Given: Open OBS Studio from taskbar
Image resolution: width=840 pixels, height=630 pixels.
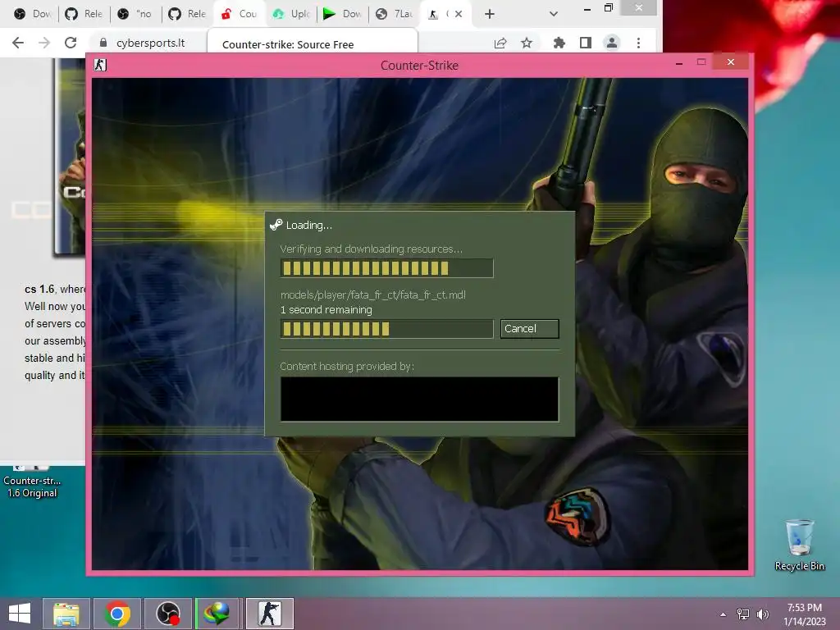Looking at the screenshot, I should pyautogui.click(x=168, y=614).
